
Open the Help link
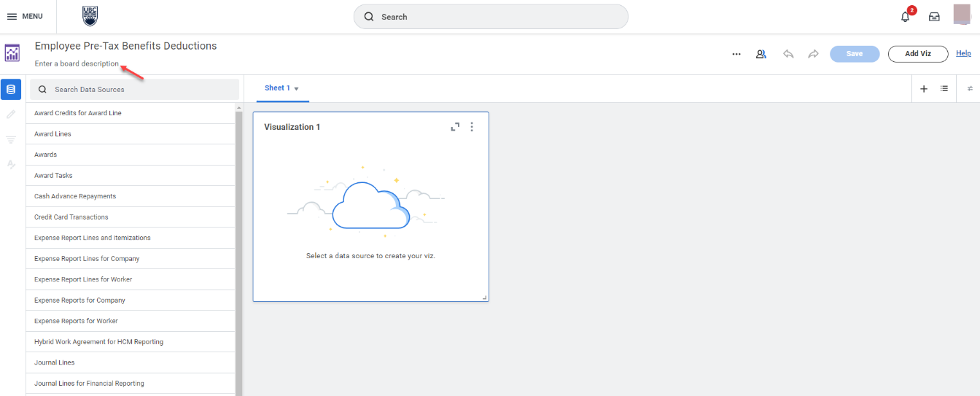(x=963, y=53)
